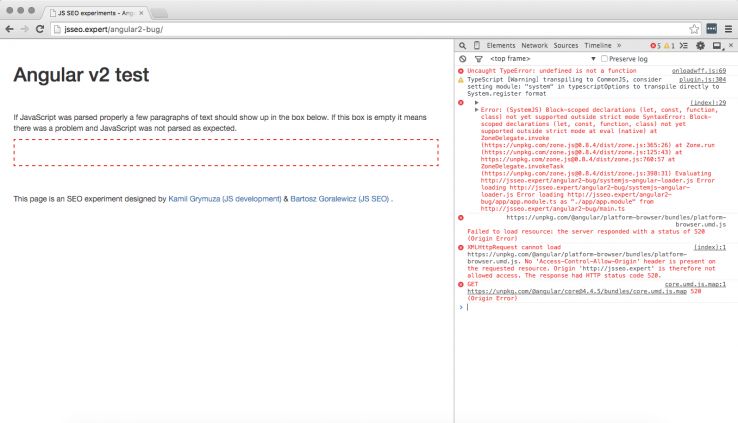The width and height of the screenshot is (738, 423).
Task: Show more DevTools tabs via the chevron
Action: point(619,46)
